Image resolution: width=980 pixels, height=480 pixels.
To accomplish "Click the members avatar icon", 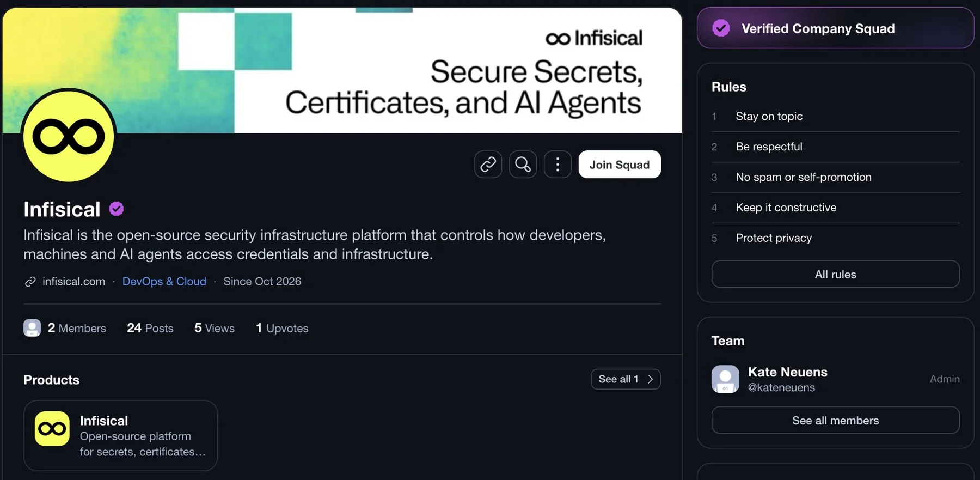I will click(32, 328).
